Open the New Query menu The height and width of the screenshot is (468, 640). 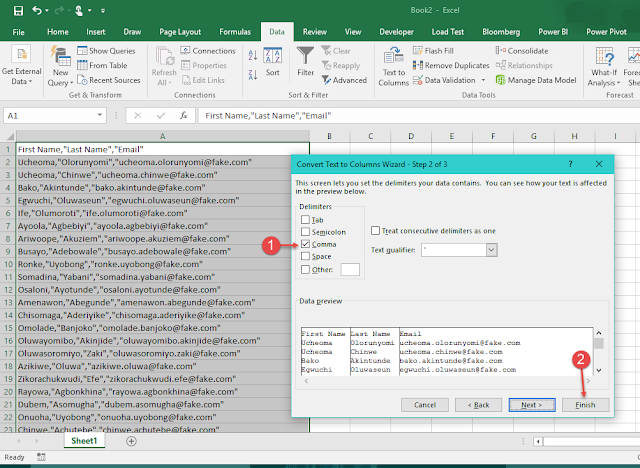pyautogui.click(x=60, y=66)
